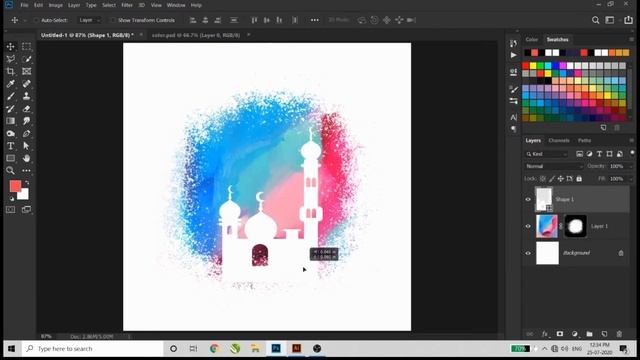The width and height of the screenshot is (640, 360).
Task: Click the Change Screen Mode icon
Action: [27, 210]
